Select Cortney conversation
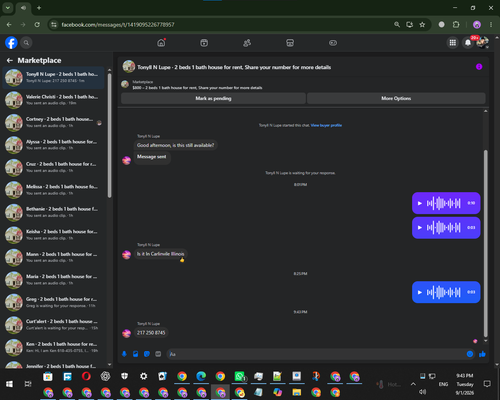Image resolution: width=500 pixels, height=400 pixels. point(53,122)
